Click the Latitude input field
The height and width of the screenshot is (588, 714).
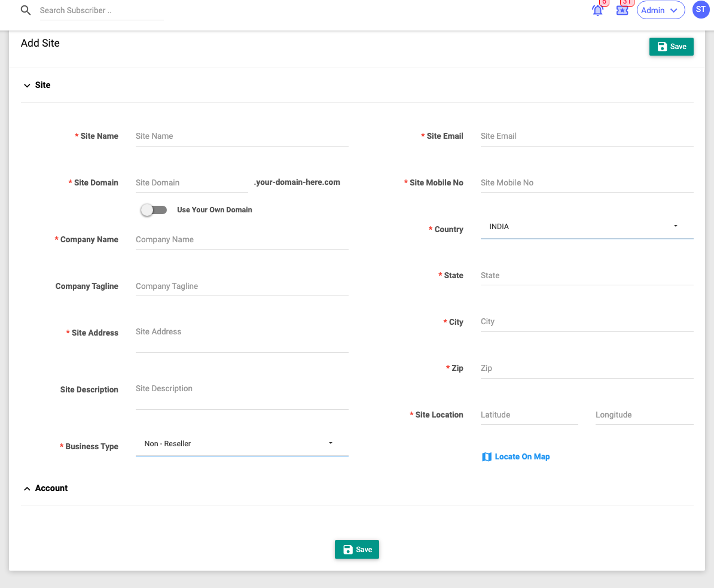[529, 415]
